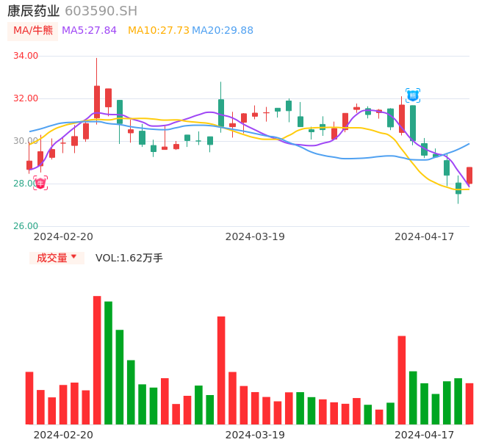Toggle the purple MA5 legend label
The image size is (504, 445).
(89, 31)
